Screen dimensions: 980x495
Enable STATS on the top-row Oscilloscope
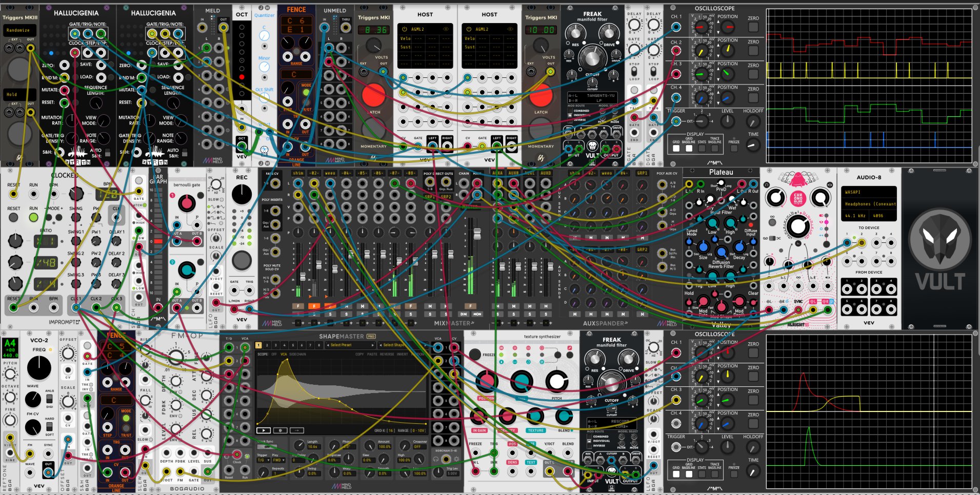coord(702,148)
